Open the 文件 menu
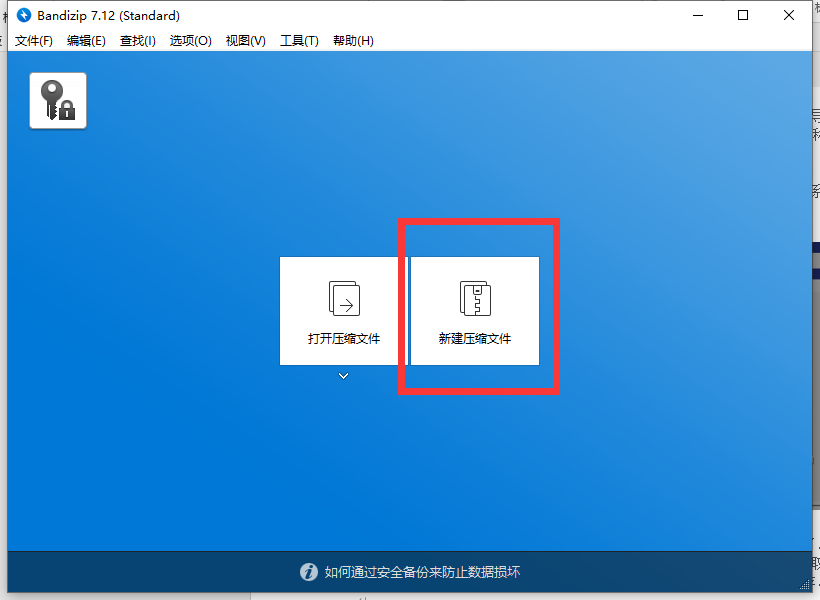The height and width of the screenshot is (600, 820). tap(33, 41)
